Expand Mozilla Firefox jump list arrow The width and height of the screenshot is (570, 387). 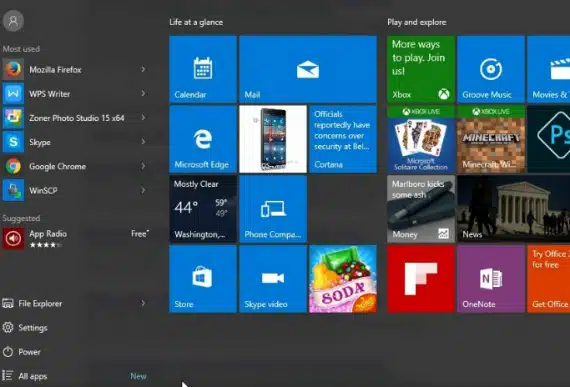[143, 69]
